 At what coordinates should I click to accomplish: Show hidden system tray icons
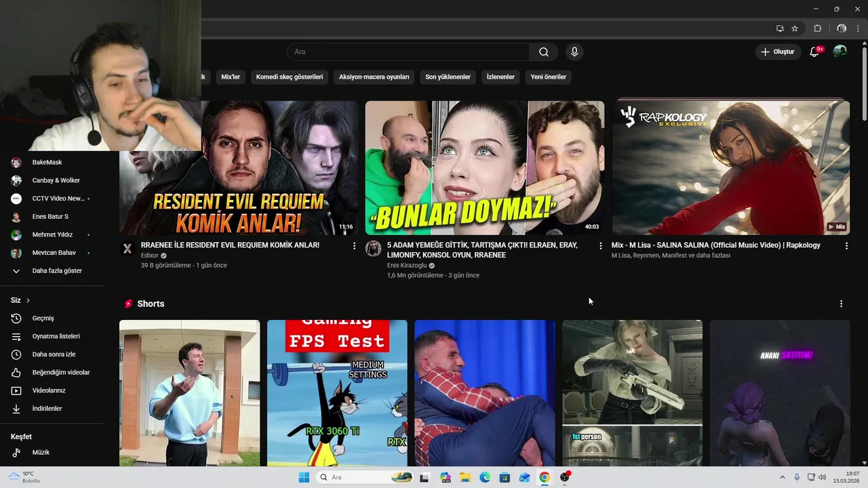(x=782, y=477)
